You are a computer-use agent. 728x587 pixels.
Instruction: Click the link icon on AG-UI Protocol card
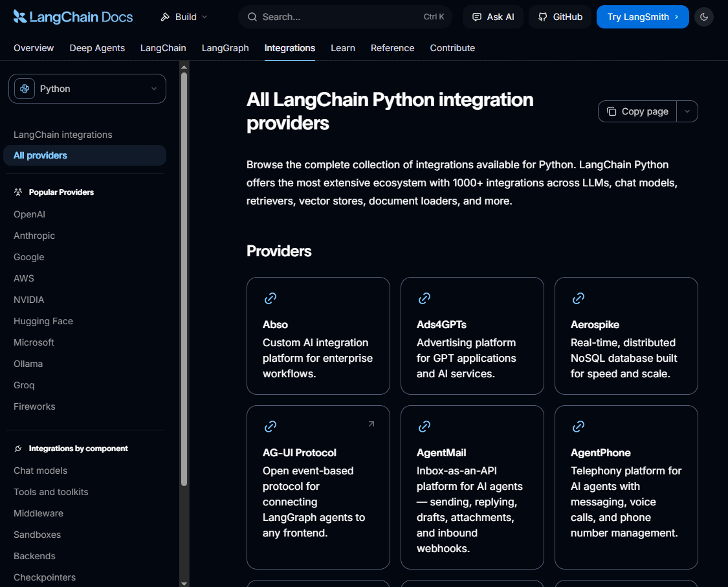pos(270,426)
